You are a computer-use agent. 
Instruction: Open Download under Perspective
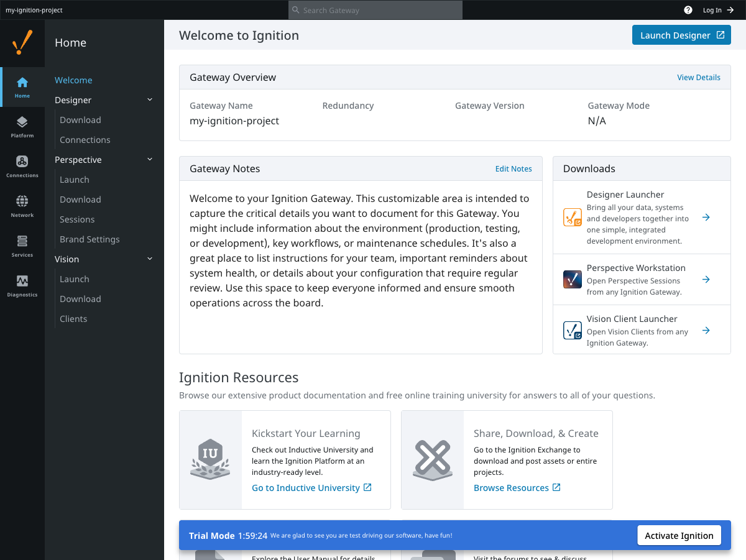80,200
